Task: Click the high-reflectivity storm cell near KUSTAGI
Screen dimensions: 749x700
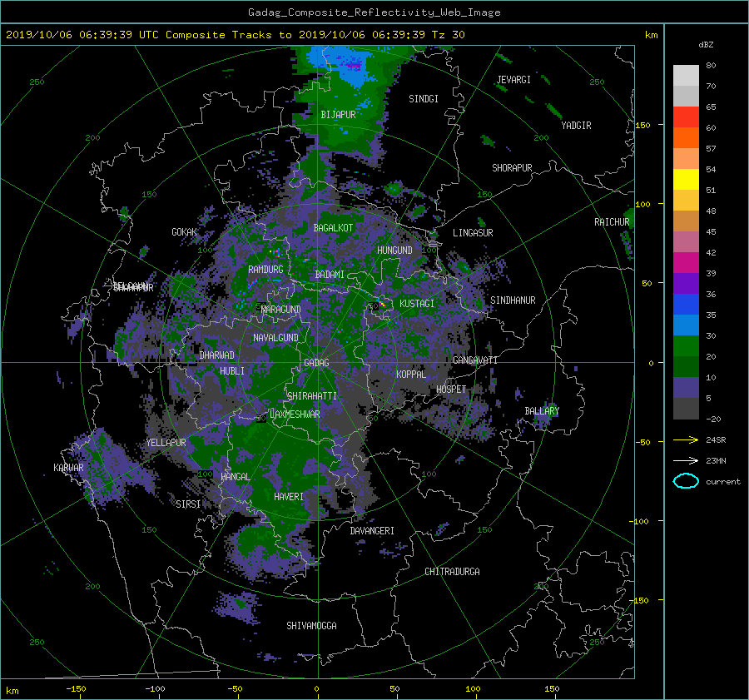Action: click(380, 305)
